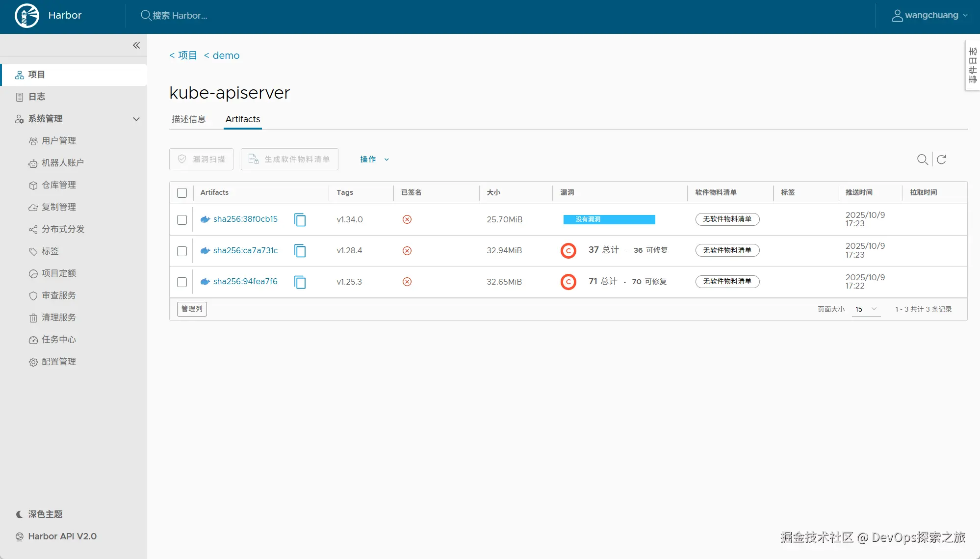980x559 pixels.
Task: Click the magnifier filter icon above table
Action: click(x=922, y=160)
